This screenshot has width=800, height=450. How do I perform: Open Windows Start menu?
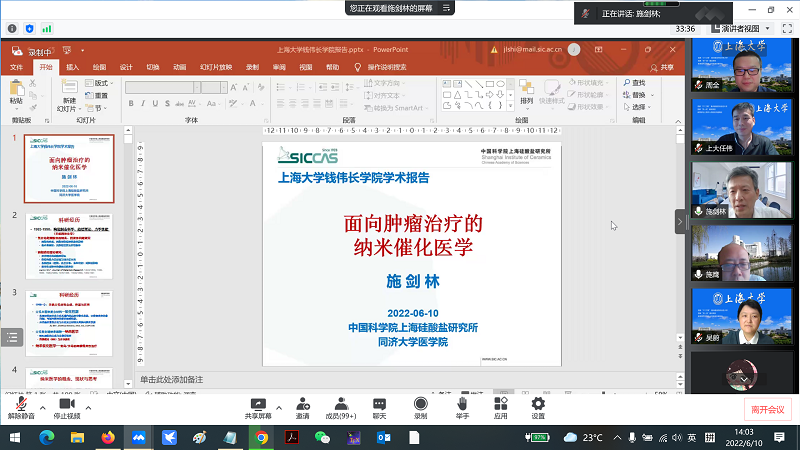pyautogui.click(x=15, y=438)
